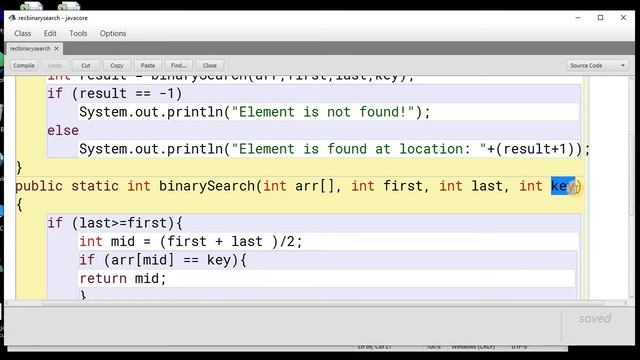The width and height of the screenshot is (640, 360).
Task: Click the horizontal scrollbar under the code
Action: pos(322,303)
